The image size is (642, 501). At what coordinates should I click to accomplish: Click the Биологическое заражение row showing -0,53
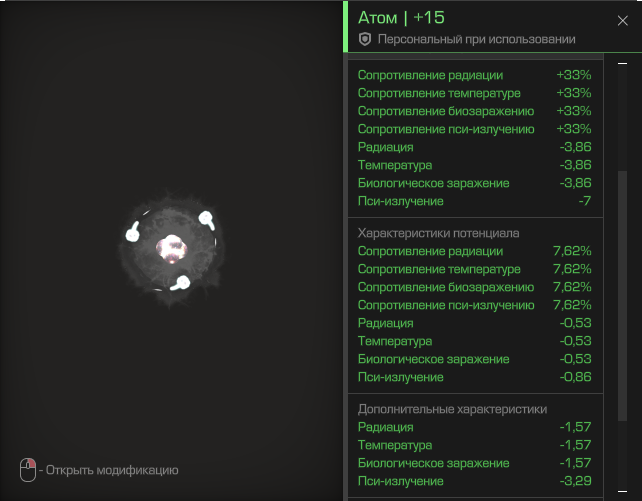pos(475,359)
